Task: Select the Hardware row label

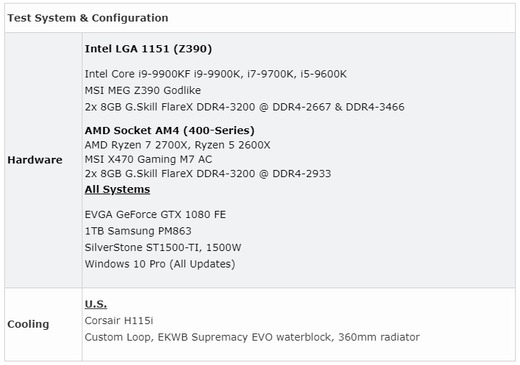Action: coord(35,160)
